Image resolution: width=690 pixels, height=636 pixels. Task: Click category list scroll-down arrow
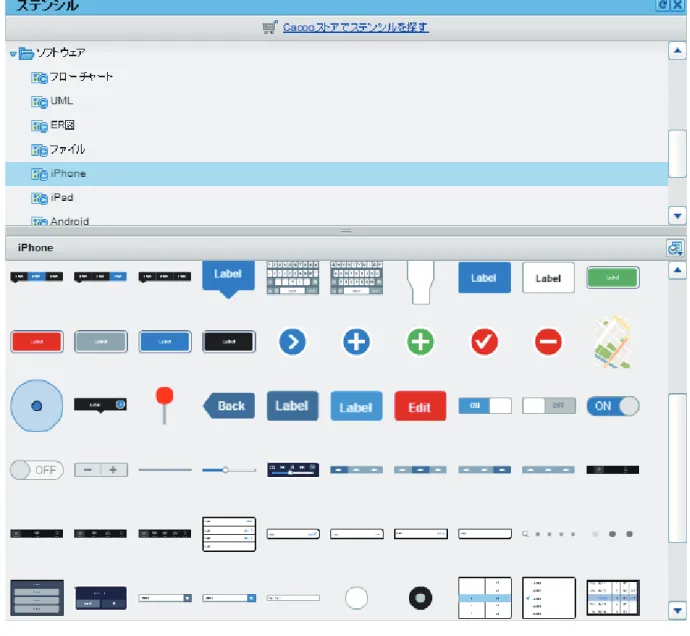coord(677,216)
